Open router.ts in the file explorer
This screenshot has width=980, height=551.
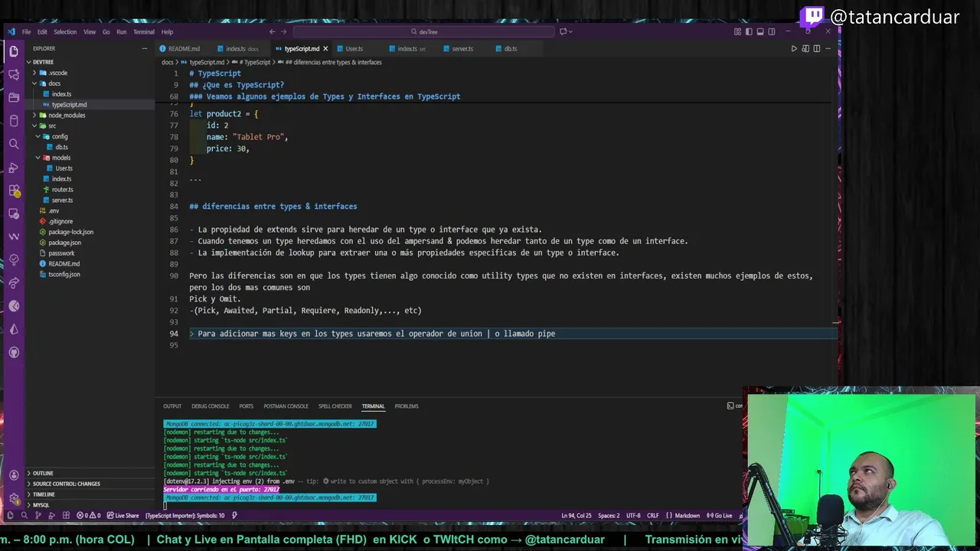coord(62,189)
